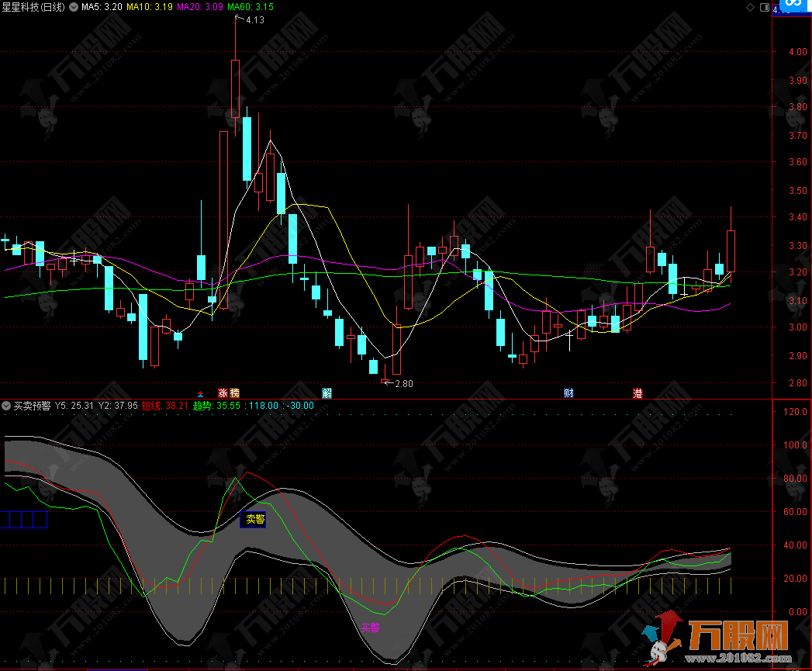Click the :-30.00 indicator value
Viewport: 812px width, 671px height.
tap(299, 405)
